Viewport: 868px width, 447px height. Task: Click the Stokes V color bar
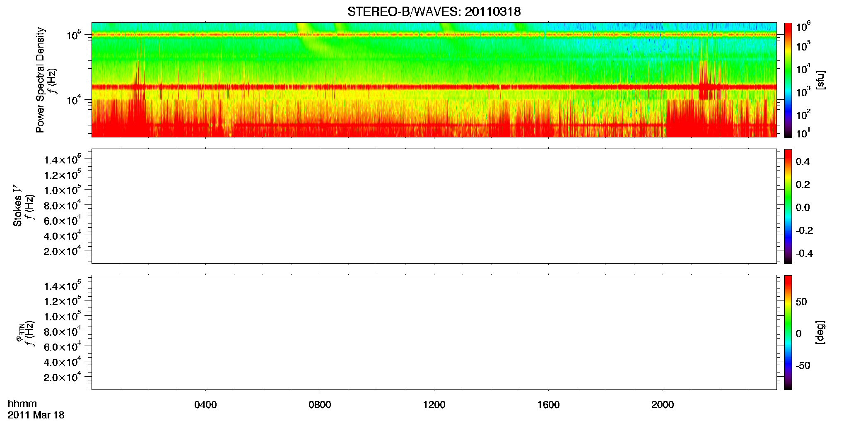[x=788, y=206]
